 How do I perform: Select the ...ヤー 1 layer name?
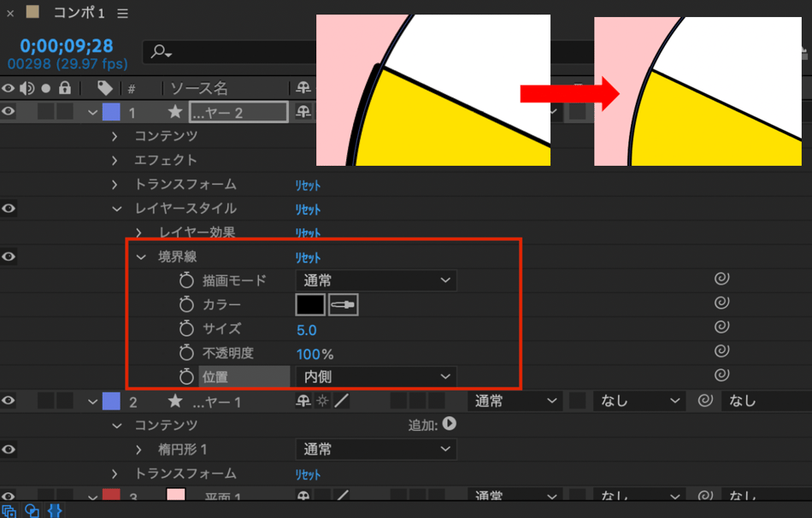point(217,402)
